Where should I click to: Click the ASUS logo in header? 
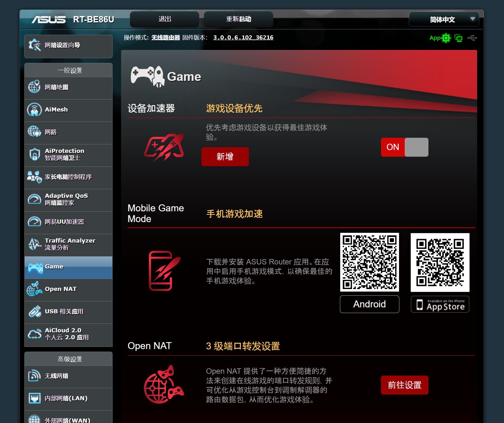tap(49, 20)
